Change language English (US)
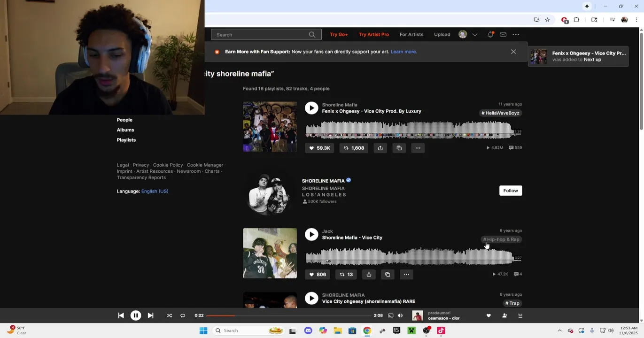 point(155,191)
